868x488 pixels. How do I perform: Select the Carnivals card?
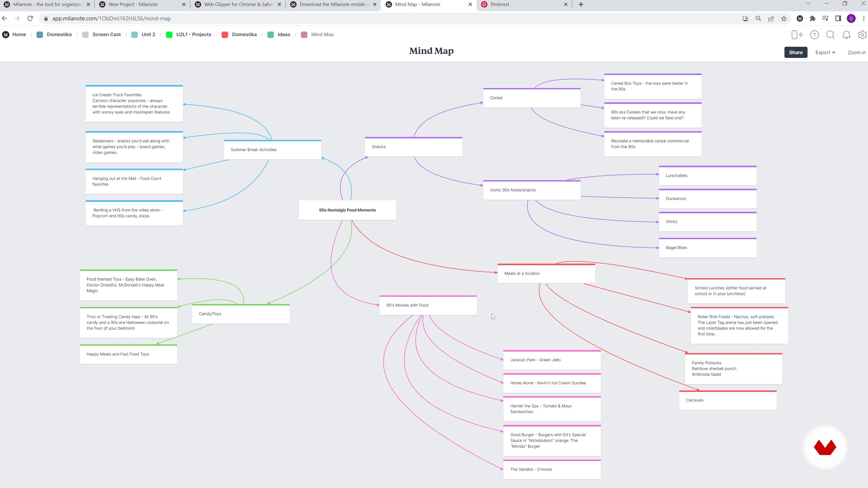[728, 400]
